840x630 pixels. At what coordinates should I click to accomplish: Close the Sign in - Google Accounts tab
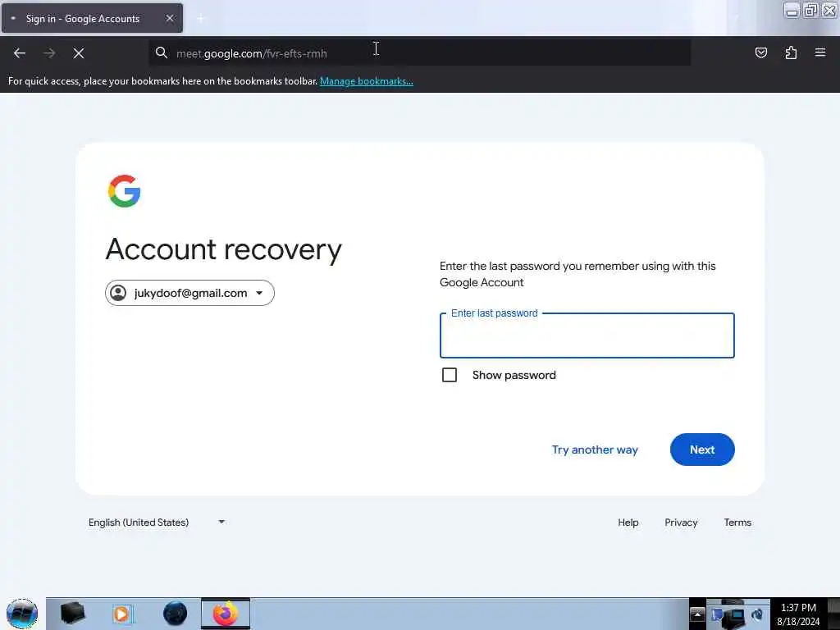[x=170, y=18]
